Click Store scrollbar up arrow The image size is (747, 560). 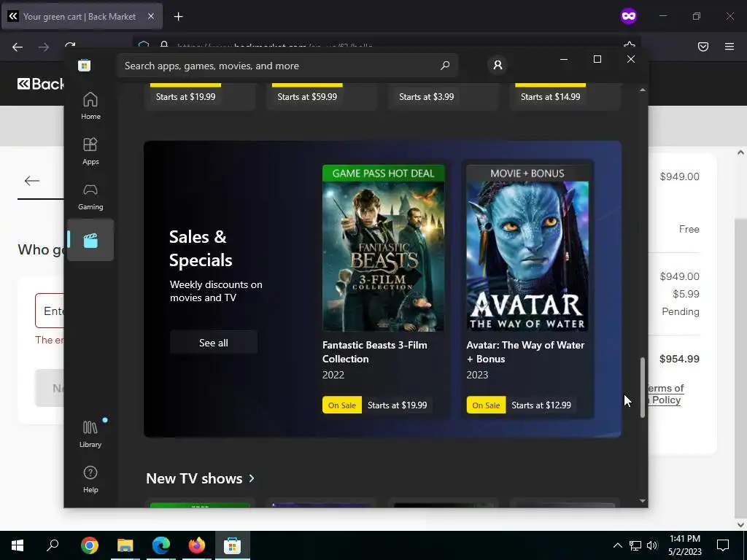(643, 90)
